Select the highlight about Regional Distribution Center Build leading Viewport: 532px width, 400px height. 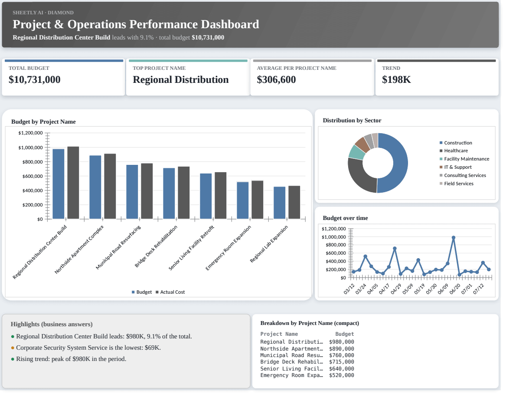101,337
